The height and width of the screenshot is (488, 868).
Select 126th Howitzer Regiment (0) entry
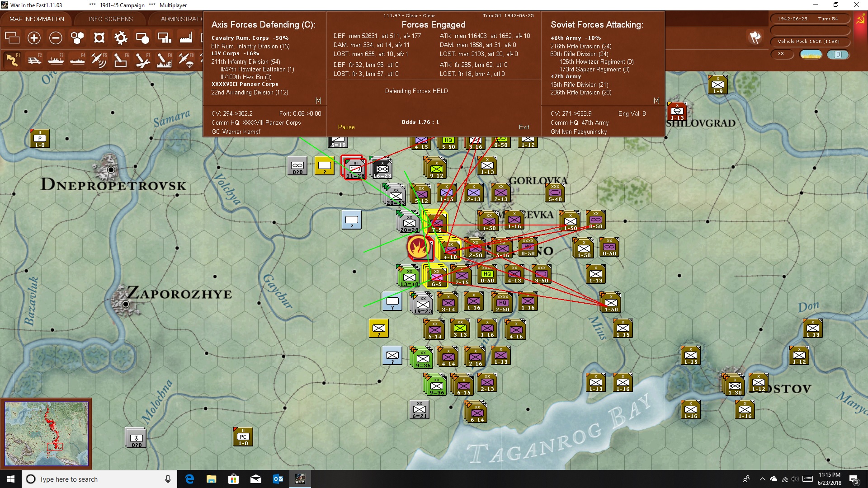(596, 62)
